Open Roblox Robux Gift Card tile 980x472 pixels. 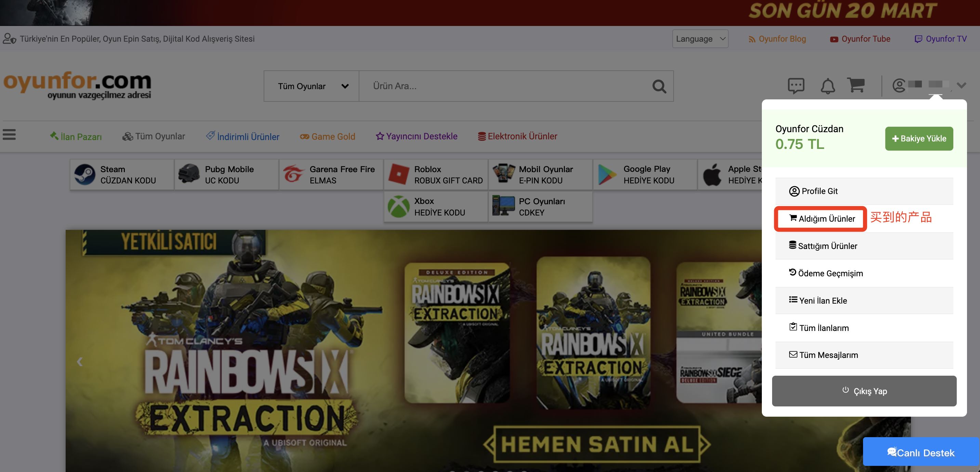(x=436, y=175)
